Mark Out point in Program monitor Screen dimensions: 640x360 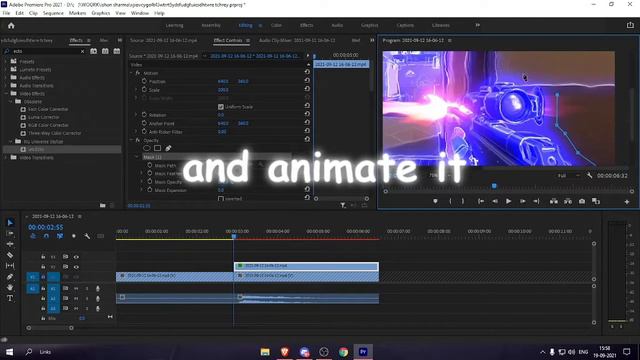(463, 201)
